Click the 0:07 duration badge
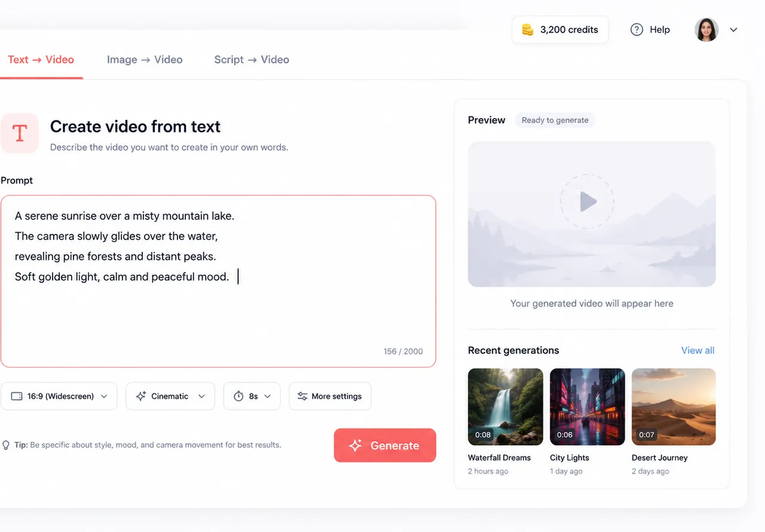 click(647, 435)
